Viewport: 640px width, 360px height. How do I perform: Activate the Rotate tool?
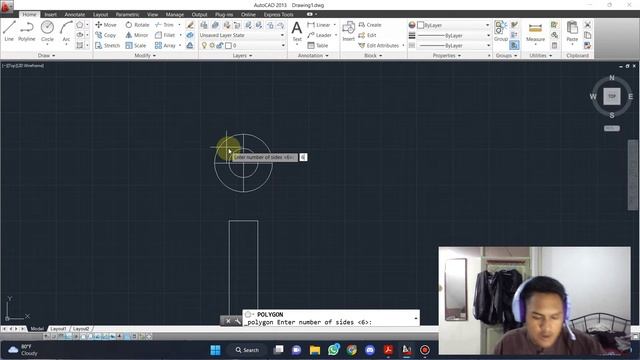[137, 25]
